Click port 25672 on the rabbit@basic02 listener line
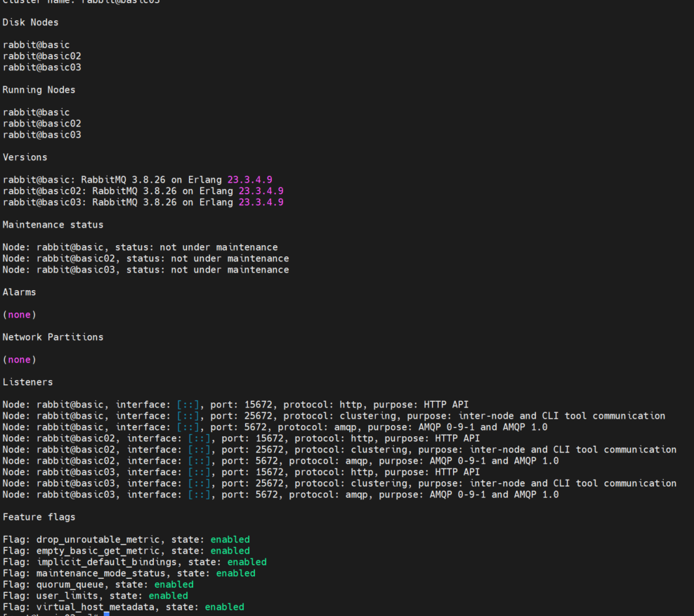This screenshot has height=616, width=694. click(269, 450)
